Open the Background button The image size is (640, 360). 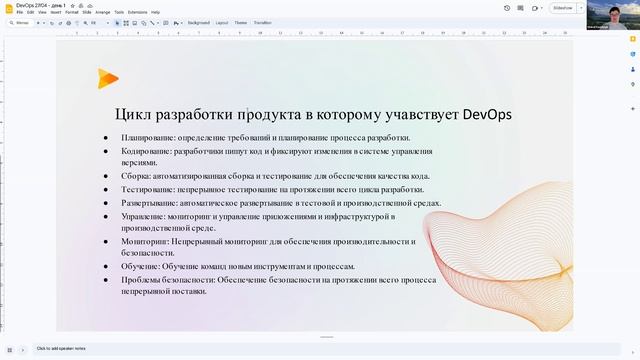(x=199, y=23)
